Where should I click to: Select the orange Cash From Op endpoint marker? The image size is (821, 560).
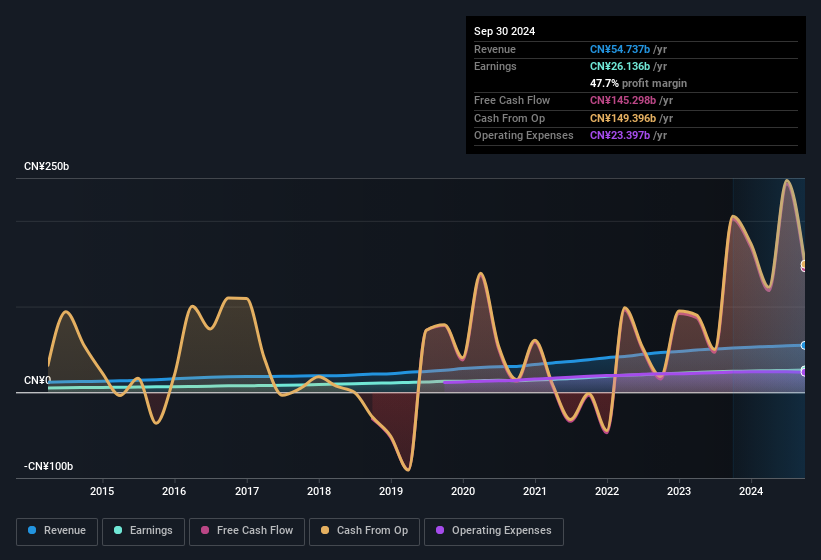804,264
